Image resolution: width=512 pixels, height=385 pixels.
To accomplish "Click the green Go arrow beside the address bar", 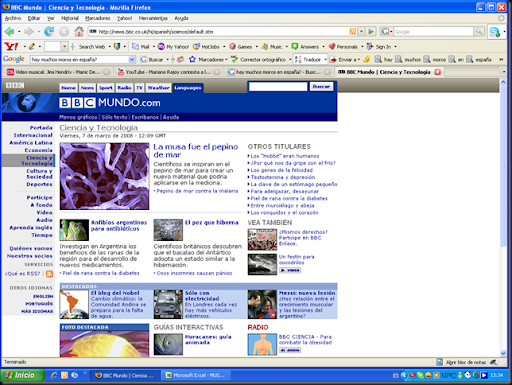I will click(x=371, y=32).
